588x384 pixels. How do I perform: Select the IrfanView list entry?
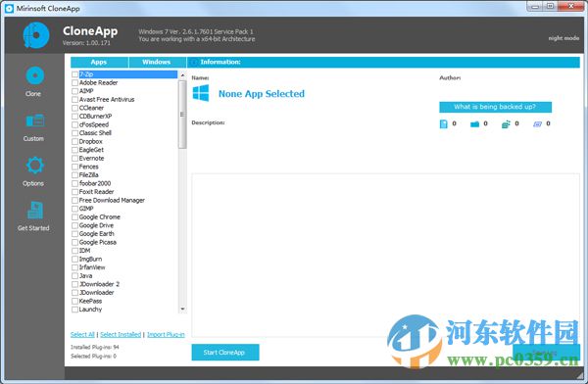click(92, 267)
